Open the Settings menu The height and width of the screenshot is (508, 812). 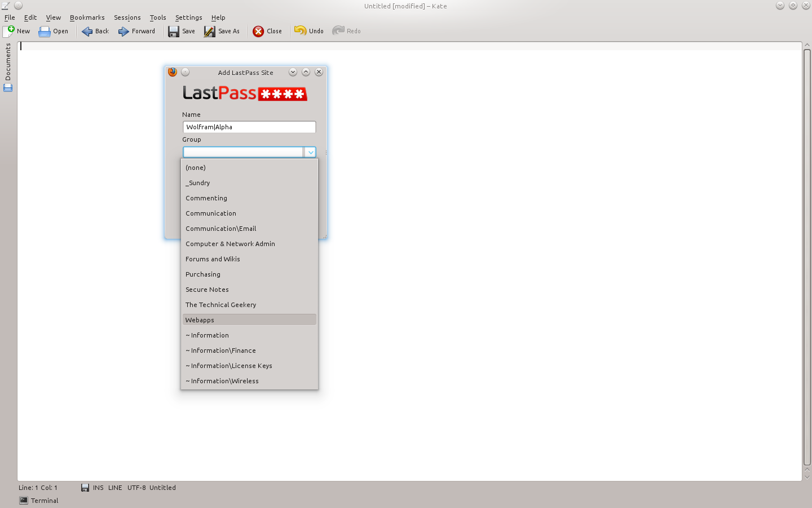189,17
